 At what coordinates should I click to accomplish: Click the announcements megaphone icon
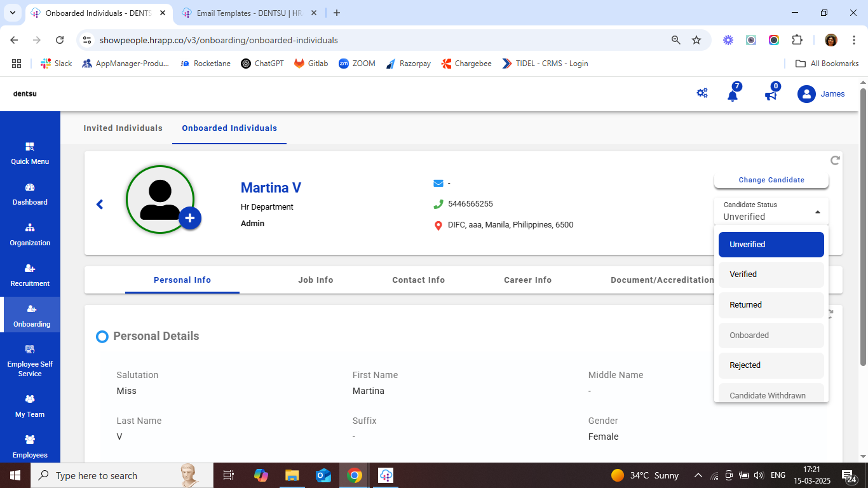770,95
